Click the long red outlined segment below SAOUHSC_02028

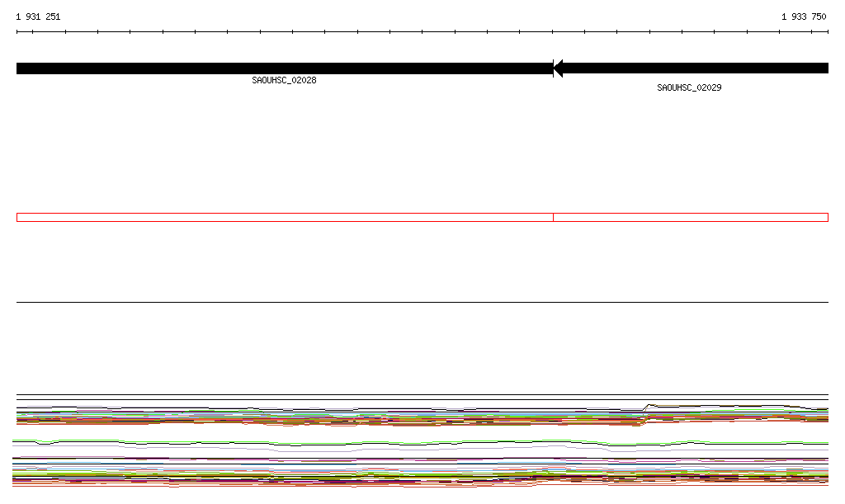(x=285, y=218)
